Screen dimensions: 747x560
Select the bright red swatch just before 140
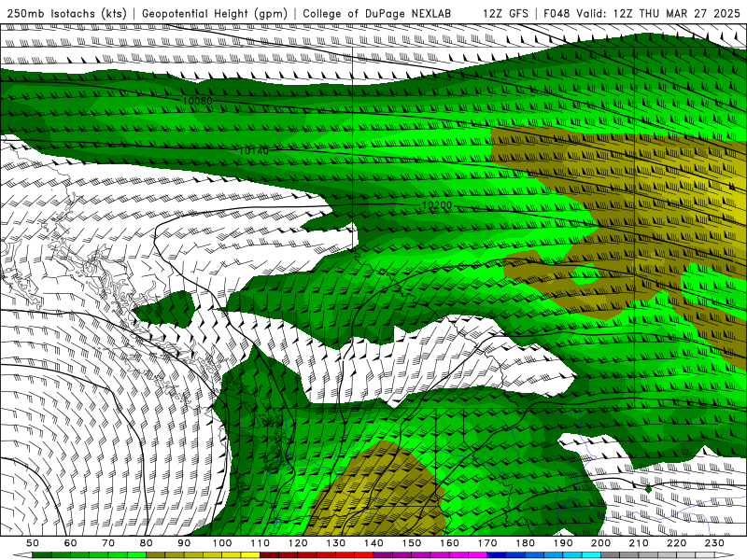[x=364, y=555]
